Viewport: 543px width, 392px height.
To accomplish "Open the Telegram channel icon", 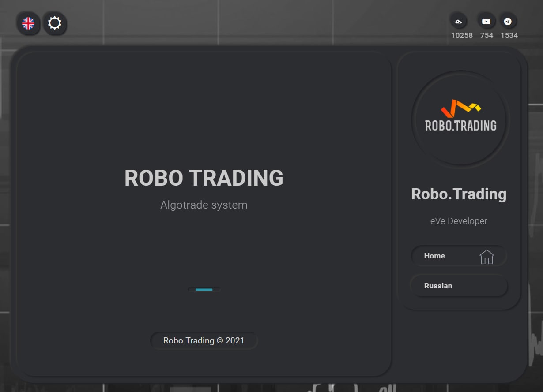I will pyautogui.click(x=508, y=21).
